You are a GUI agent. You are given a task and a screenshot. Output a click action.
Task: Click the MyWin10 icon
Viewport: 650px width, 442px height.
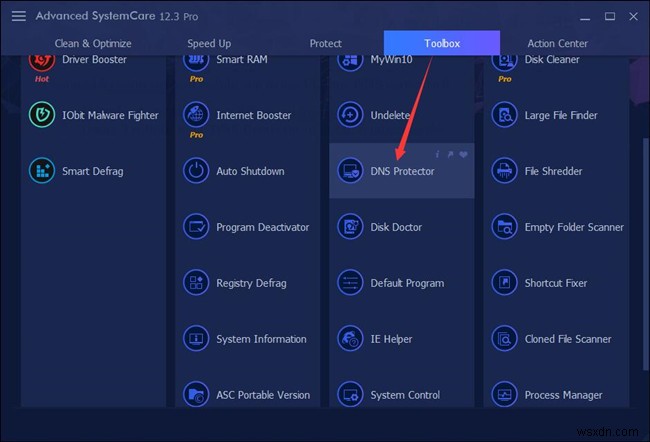(350, 63)
